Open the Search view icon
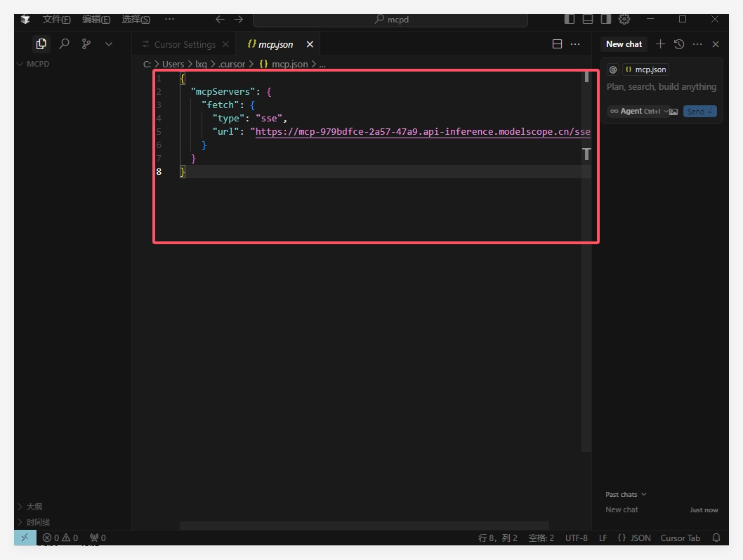743x560 pixels. coord(64,44)
